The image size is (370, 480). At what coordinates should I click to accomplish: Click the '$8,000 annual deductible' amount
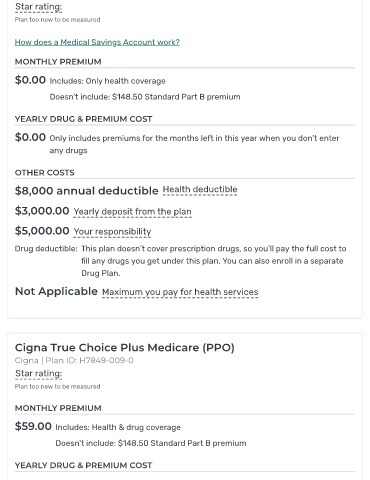[87, 191]
